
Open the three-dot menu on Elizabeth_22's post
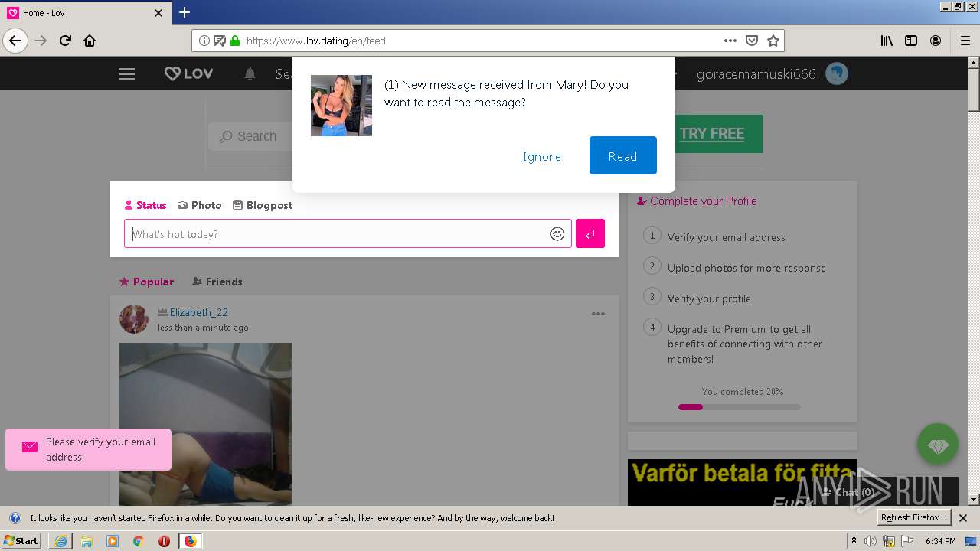pyautogui.click(x=598, y=314)
